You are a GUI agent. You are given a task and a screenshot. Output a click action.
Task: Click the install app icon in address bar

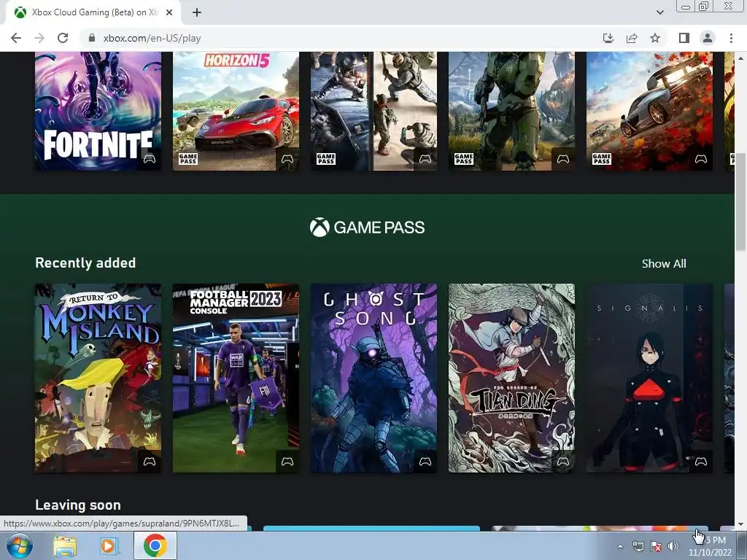[608, 38]
